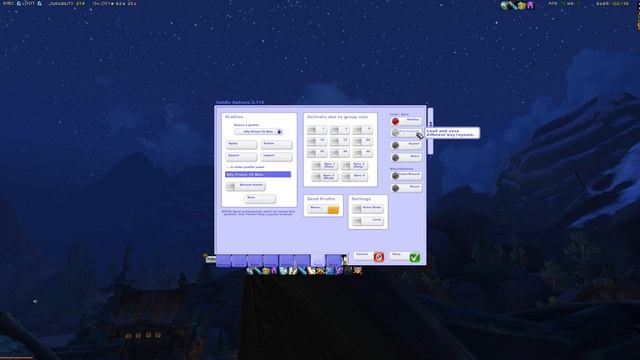Image resolution: width=640 pixels, height=360 pixels.
Task: Click the yellow bag icon in top bar
Action: (522, 5)
